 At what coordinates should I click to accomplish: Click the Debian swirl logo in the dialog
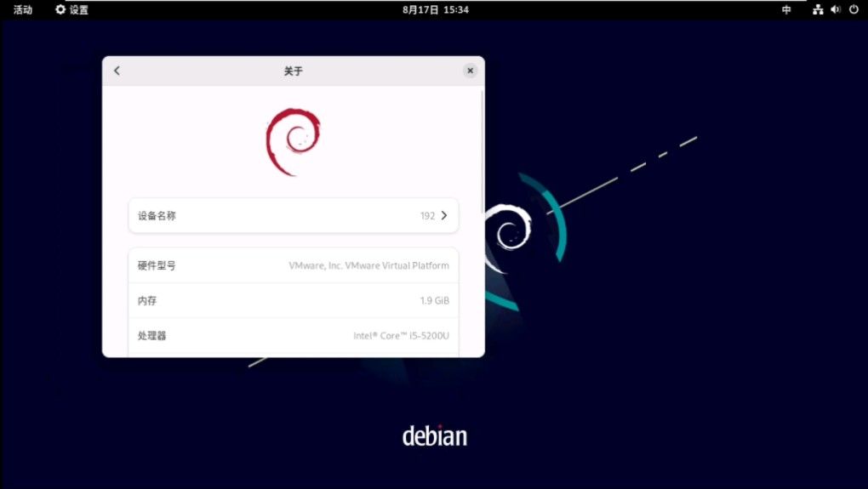(x=294, y=142)
